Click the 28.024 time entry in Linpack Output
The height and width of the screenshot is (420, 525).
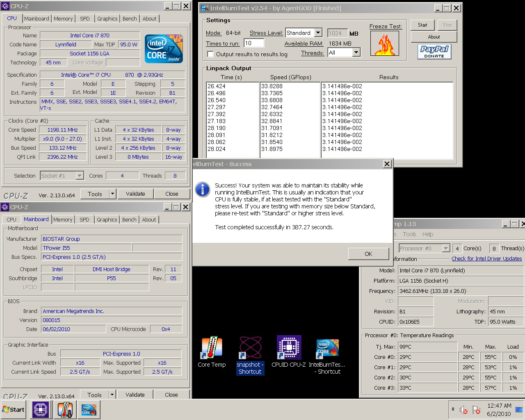coord(217,149)
